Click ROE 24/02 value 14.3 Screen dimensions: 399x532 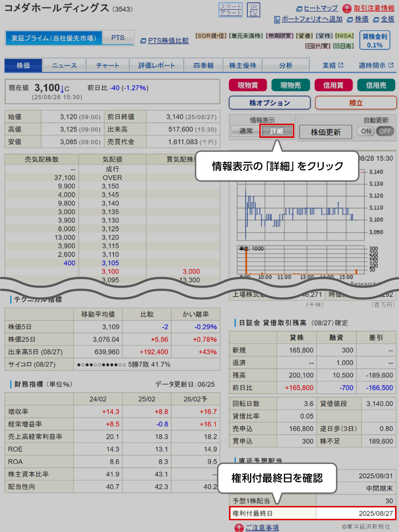coord(113,449)
